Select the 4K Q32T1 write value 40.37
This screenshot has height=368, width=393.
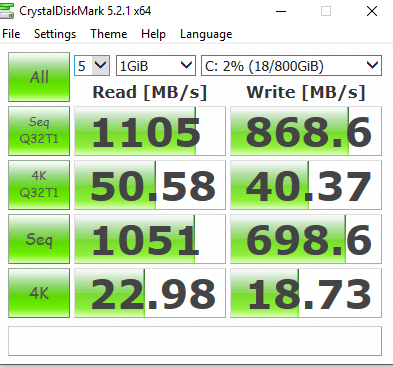[306, 185]
